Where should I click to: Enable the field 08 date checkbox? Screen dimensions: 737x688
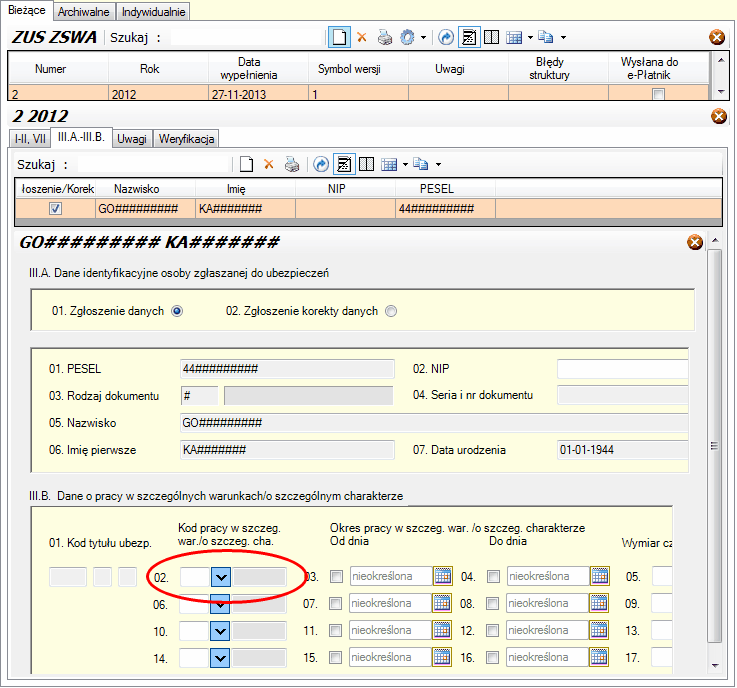point(493,603)
